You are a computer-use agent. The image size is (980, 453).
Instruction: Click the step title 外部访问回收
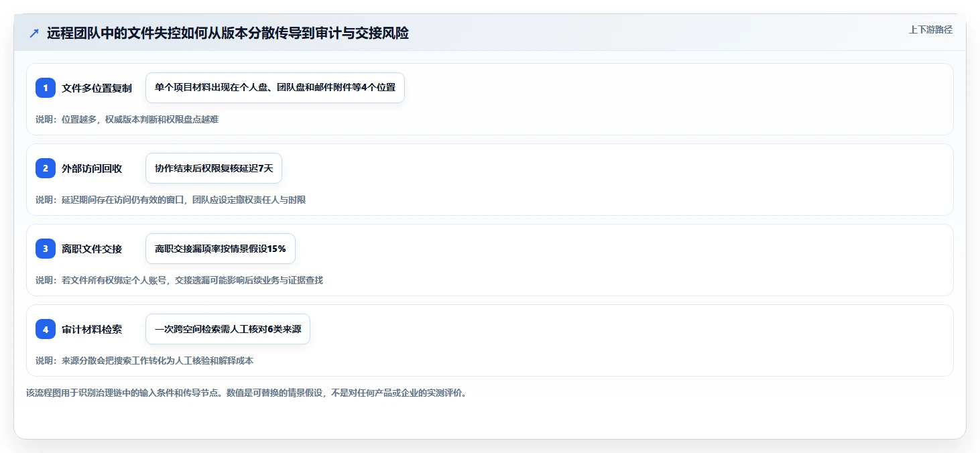pos(92,168)
